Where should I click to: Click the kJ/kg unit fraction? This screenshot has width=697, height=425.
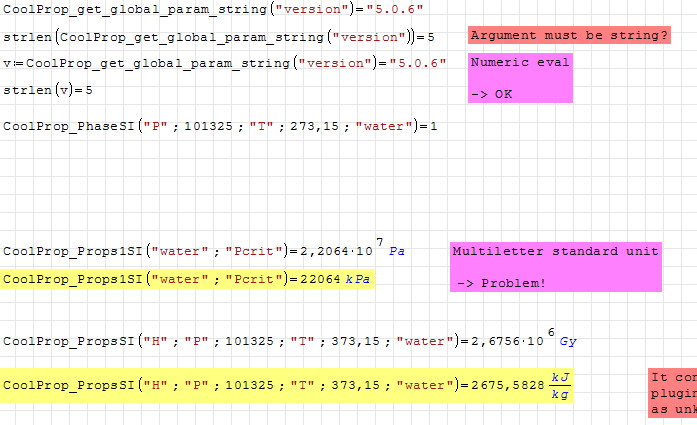click(x=560, y=384)
